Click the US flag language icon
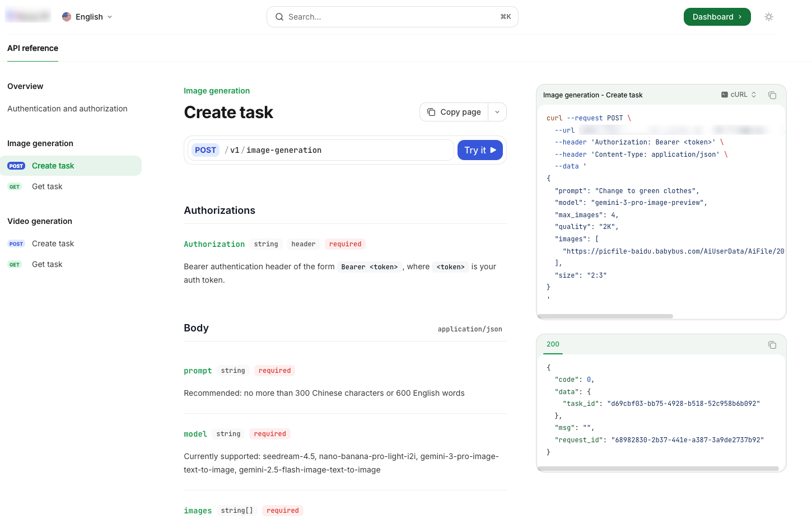This screenshot has width=812, height=524. [x=67, y=17]
